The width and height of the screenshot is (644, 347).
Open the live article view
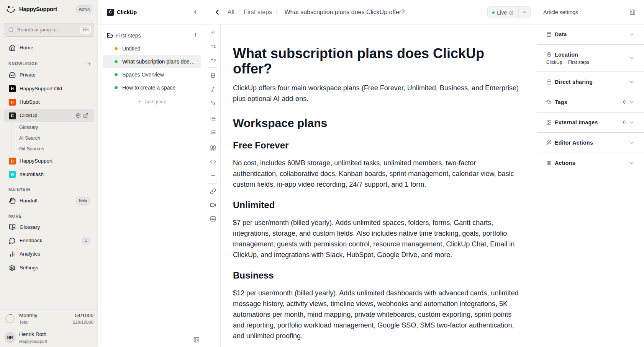(x=503, y=12)
